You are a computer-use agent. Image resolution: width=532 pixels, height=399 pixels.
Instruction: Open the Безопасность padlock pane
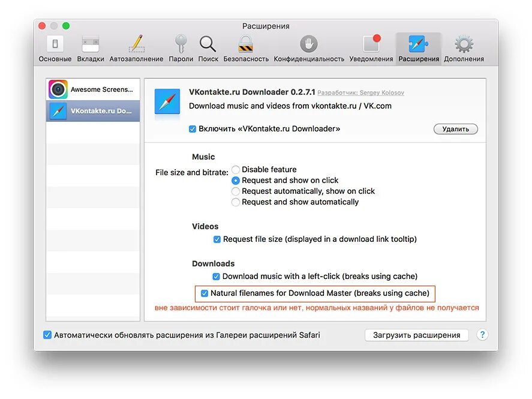pyautogui.click(x=246, y=49)
